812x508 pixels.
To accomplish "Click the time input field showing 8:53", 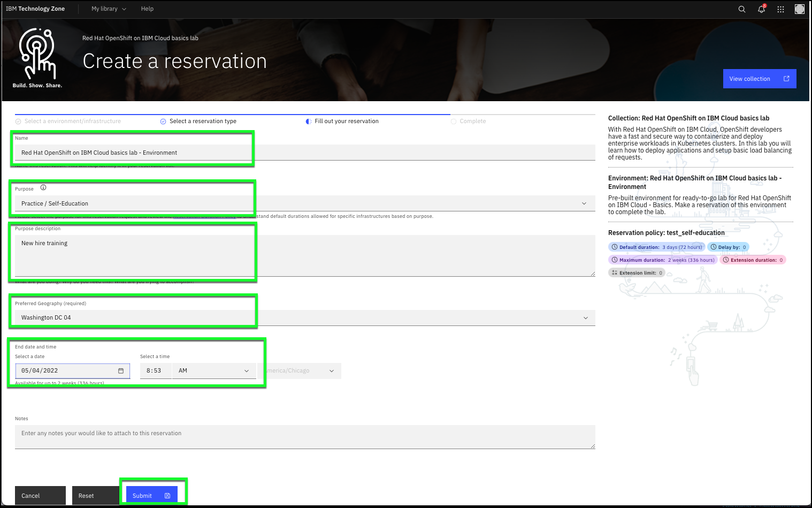I will click(x=155, y=371).
